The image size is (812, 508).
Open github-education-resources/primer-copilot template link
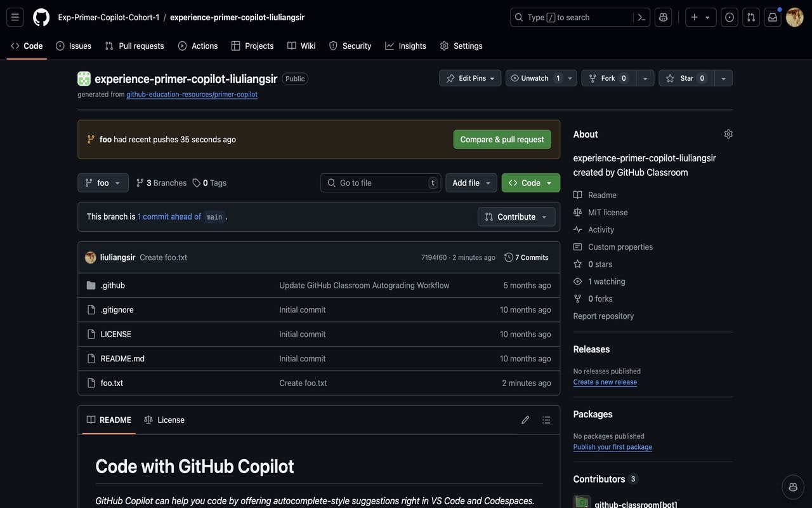pos(192,94)
